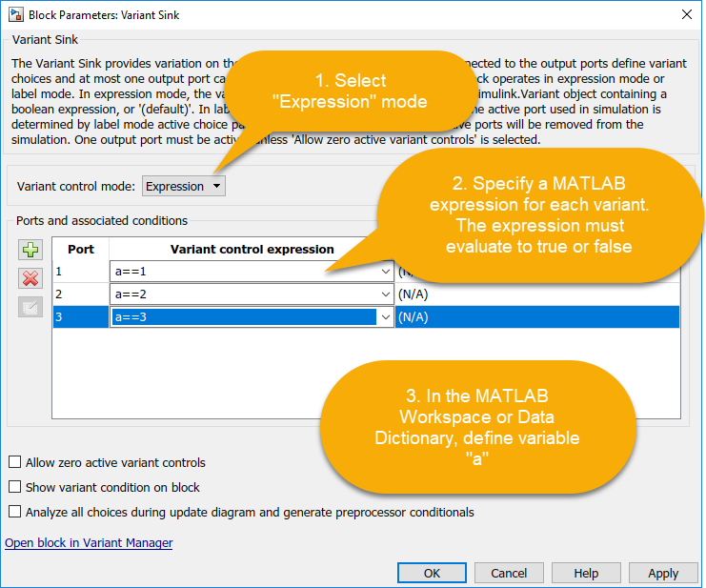The width and height of the screenshot is (706, 588).
Task: Click the green plus add port icon
Action: [x=30, y=250]
